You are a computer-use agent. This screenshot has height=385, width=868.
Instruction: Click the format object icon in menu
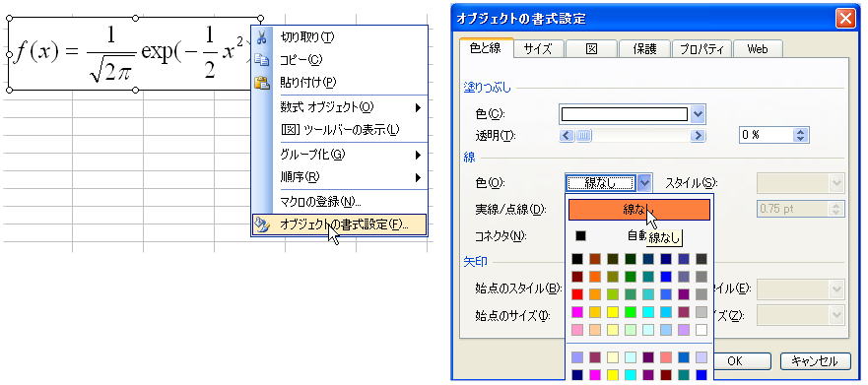[262, 225]
